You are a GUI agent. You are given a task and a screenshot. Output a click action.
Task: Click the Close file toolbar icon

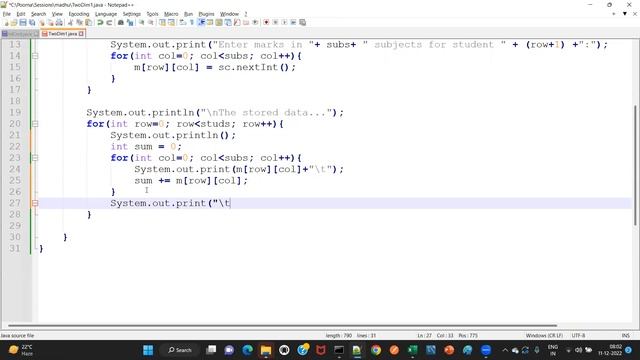(42, 22)
